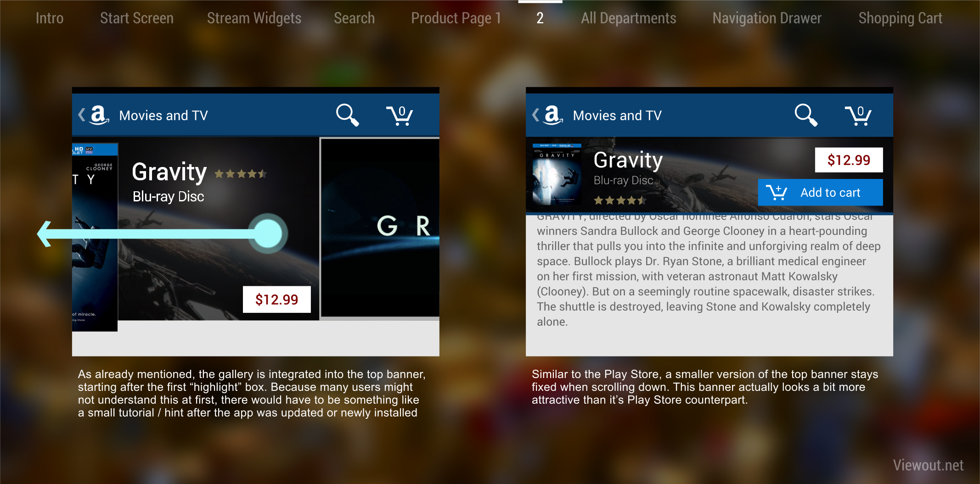
Task: Select the Shopping Cart tab
Action: [x=900, y=18]
